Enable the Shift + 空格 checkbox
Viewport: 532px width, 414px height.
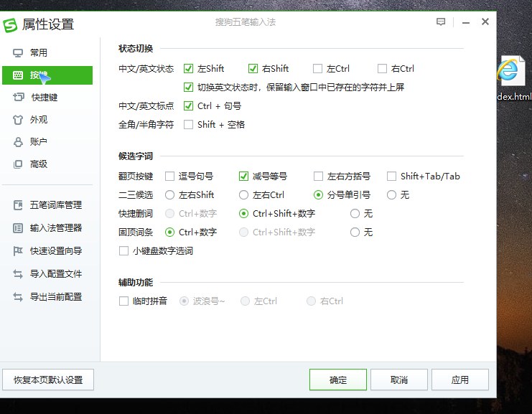[188, 124]
